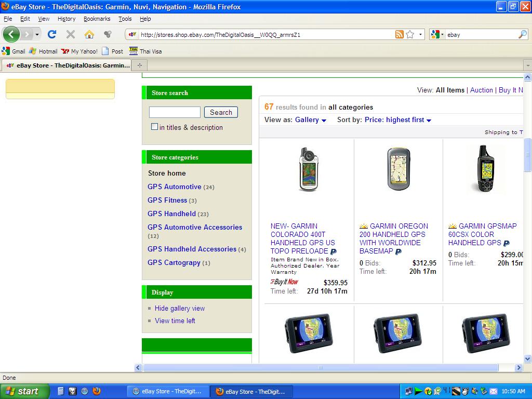Click the horizontal scrollbar right arrow

click(518, 367)
